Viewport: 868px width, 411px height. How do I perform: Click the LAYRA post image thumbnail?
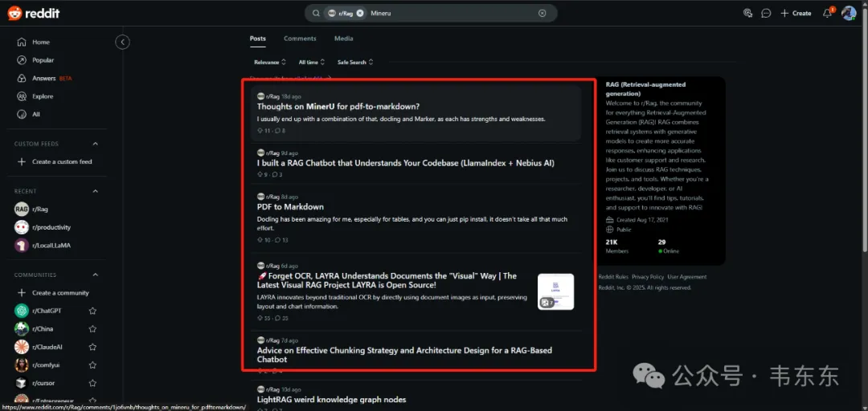point(556,291)
